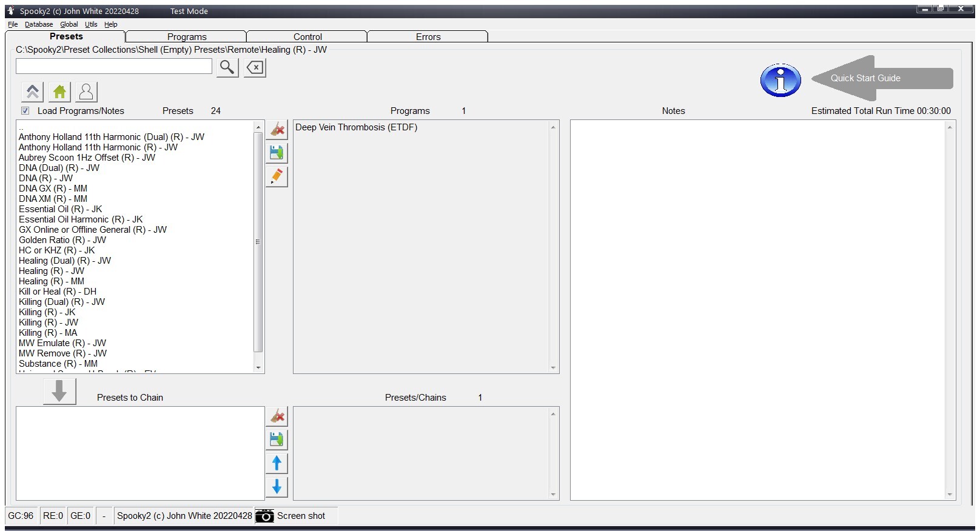Click in the preset search field
Screen dimensions: 980x531
tap(114, 67)
